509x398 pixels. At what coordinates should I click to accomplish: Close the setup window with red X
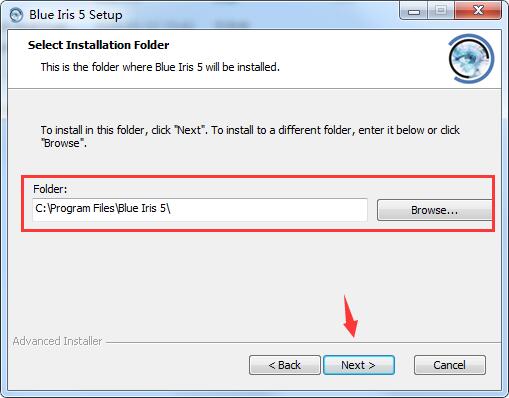coord(478,11)
